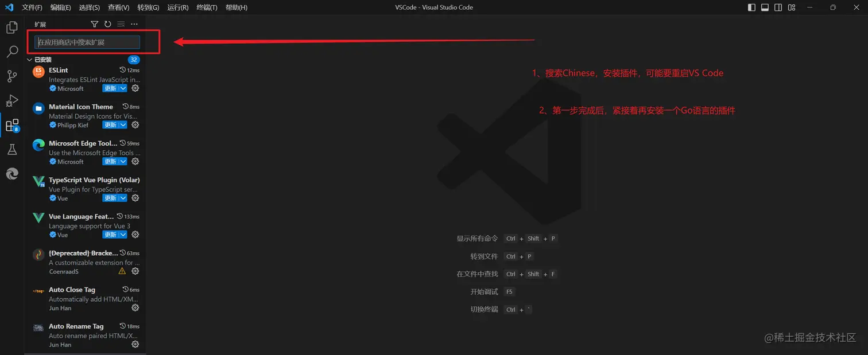This screenshot has width=868, height=355.
Task: Click the Vue Language Features logo
Action: 38,218
